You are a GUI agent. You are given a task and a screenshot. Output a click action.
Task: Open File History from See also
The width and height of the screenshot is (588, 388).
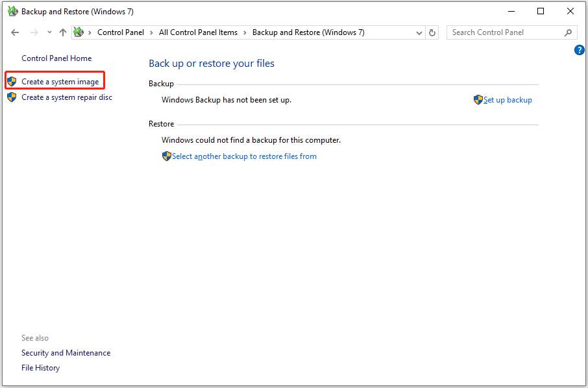coord(40,367)
